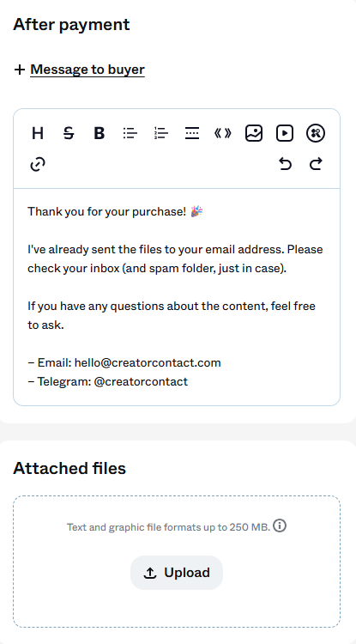Insert a bulleted list

(130, 133)
